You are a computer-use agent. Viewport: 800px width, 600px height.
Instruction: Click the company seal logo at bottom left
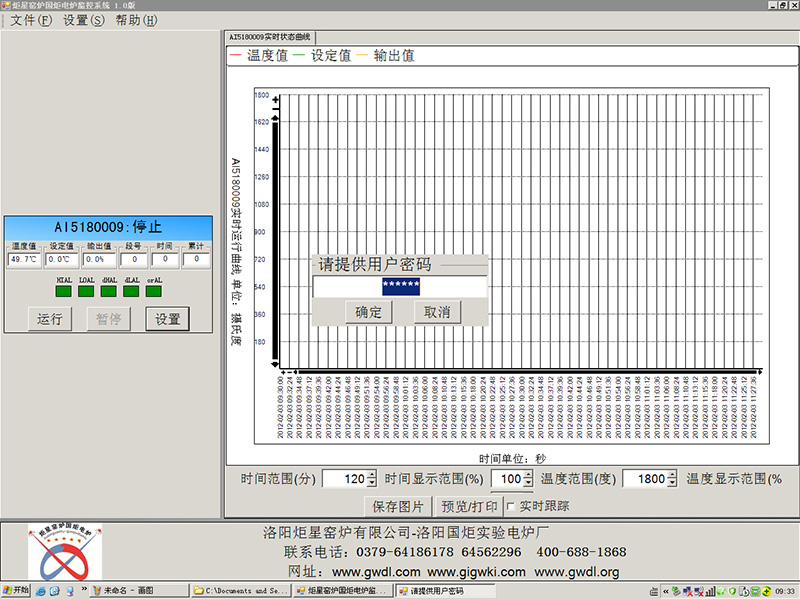63,551
